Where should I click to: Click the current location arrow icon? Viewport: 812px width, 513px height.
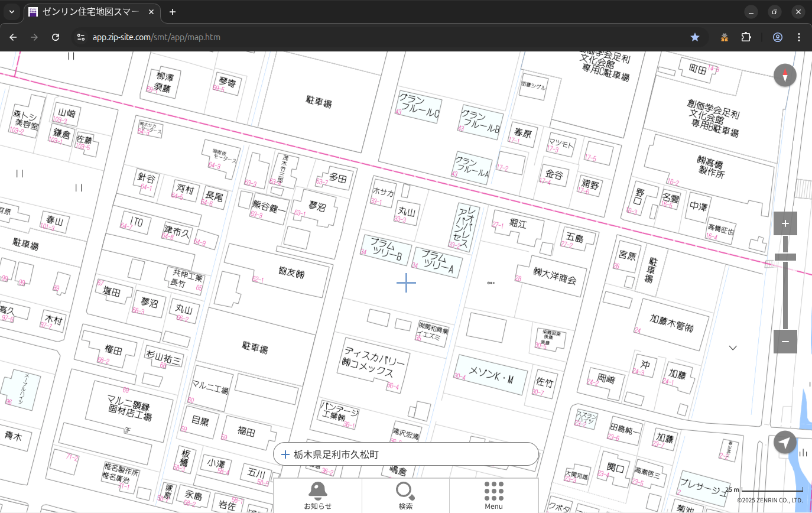click(x=785, y=442)
